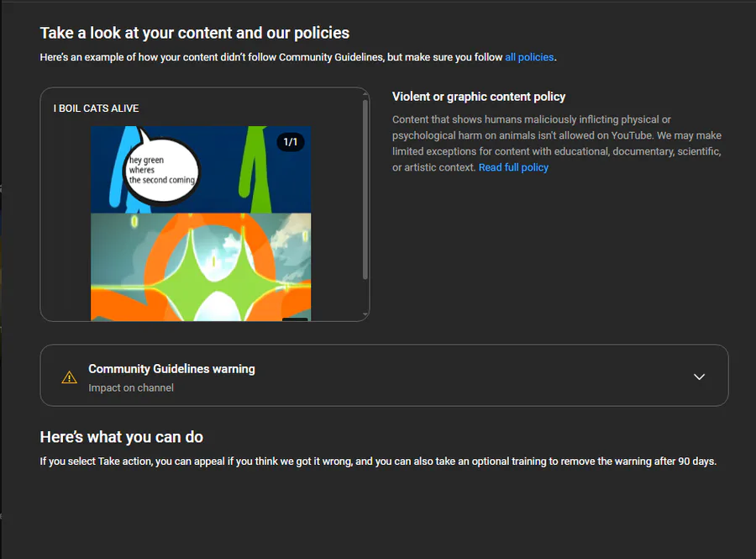The image size is (756, 559).
Task: Click the scroll-down arrow of the preview box
Action: pos(365,314)
